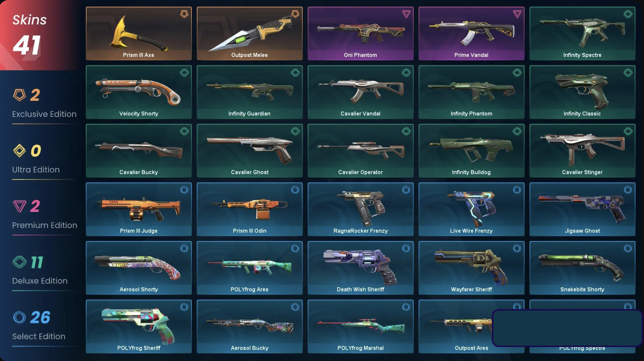This screenshot has height=361, width=644.
Task: Select the Infinity Spectre skin
Action: pos(582,33)
